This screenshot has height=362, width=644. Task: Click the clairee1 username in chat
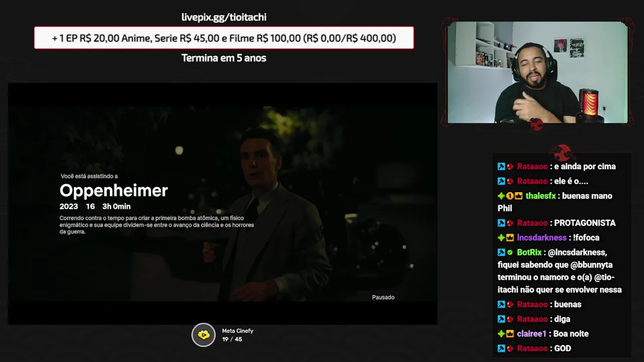pyautogui.click(x=532, y=333)
